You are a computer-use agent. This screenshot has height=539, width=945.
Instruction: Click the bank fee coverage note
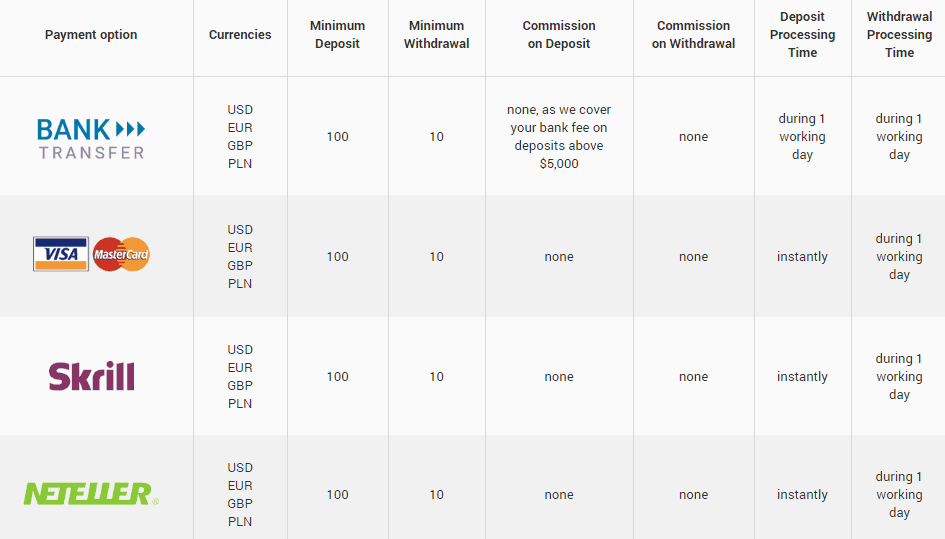coord(559,137)
